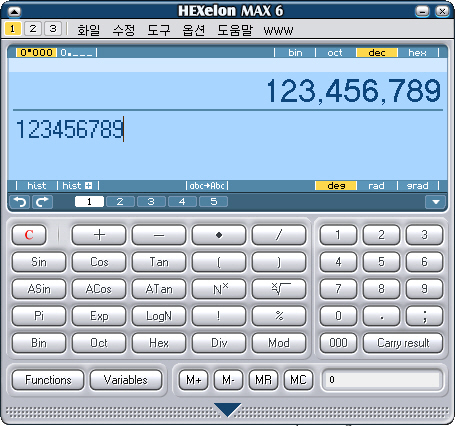The height and width of the screenshot is (426, 455).
Task: Select the bin number base
Action: pyautogui.click(x=295, y=53)
